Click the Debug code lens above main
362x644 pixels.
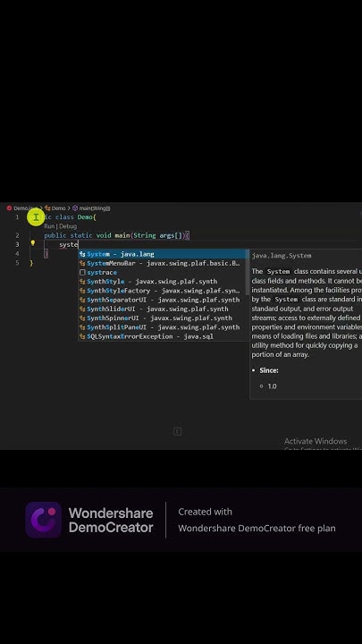coord(68,226)
